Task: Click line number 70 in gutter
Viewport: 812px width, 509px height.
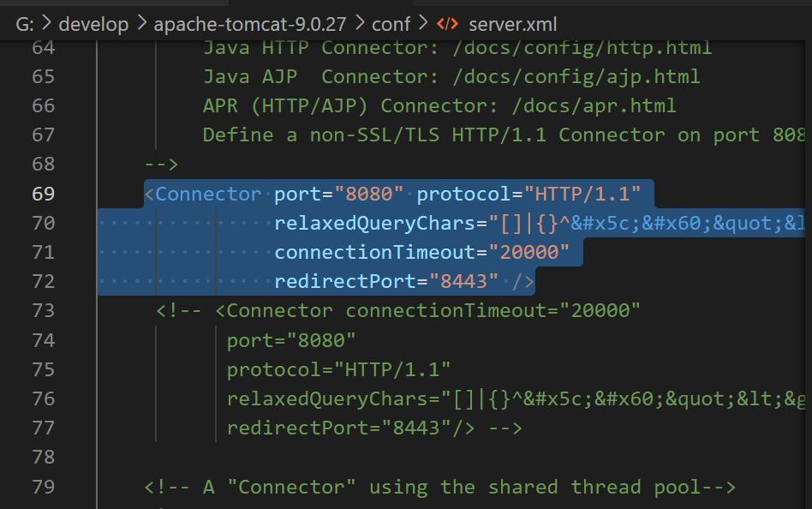Action: tap(44, 224)
